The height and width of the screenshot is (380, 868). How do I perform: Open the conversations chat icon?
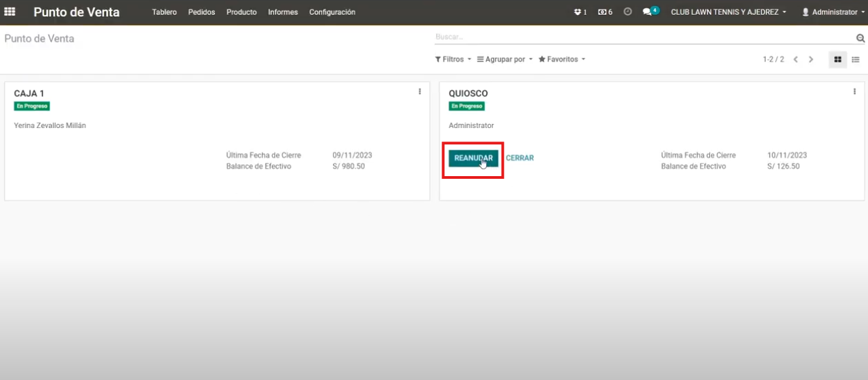coord(650,12)
